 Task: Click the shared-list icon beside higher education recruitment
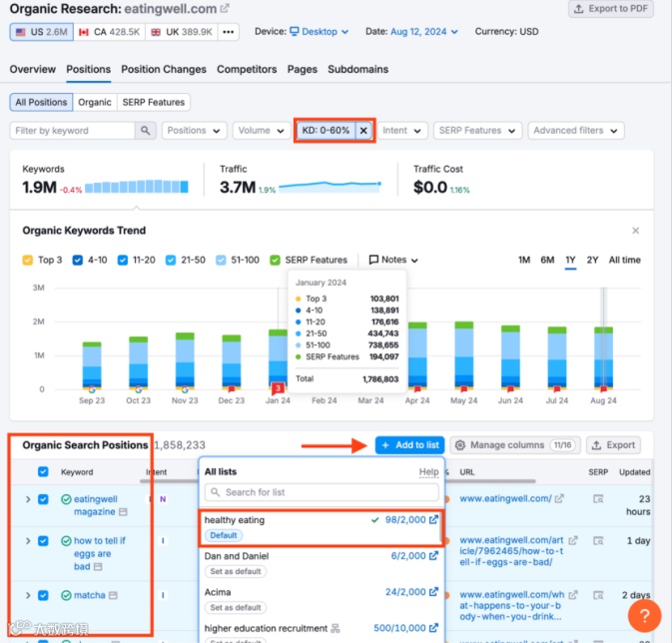pos(336,628)
